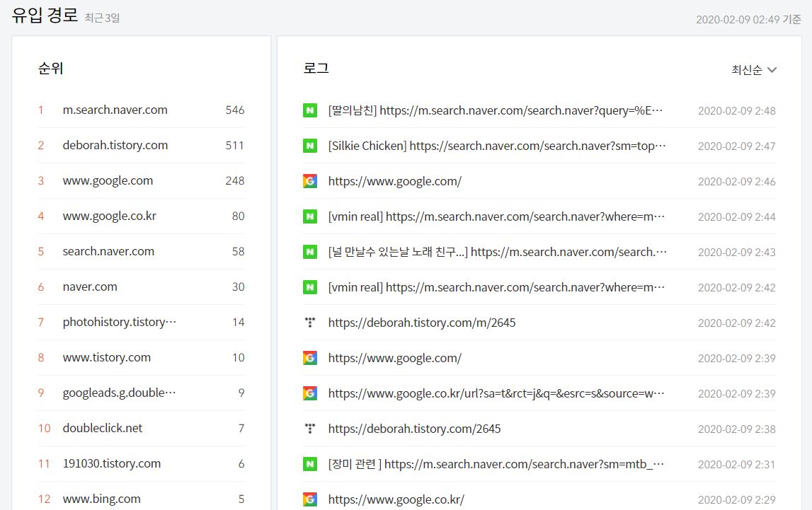The height and width of the screenshot is (510, 812).
Task: Open the Silkie Chicken search.naver.com link
Action: (x=497, y=146)
